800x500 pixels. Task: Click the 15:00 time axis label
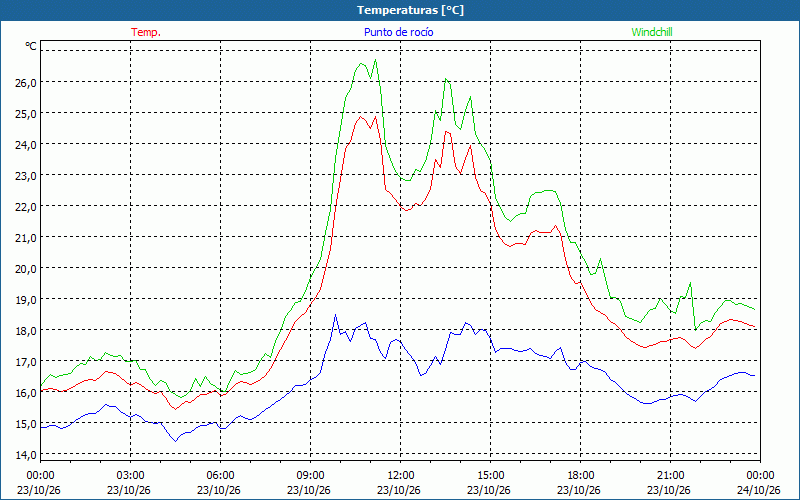(491, 476)
